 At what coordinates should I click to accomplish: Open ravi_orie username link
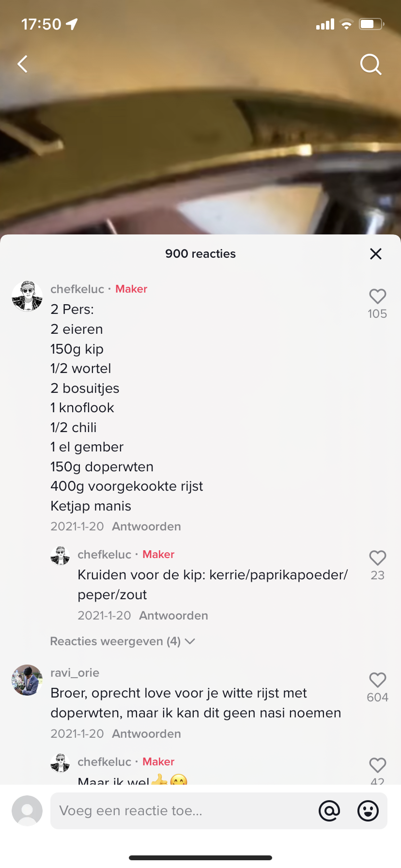(x=75, y=673)
